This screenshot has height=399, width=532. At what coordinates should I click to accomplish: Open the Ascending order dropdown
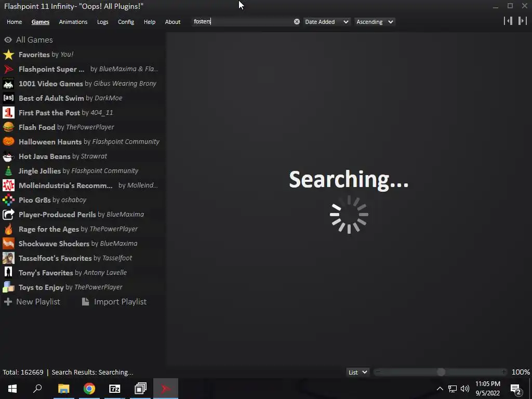tap(375, 22)
